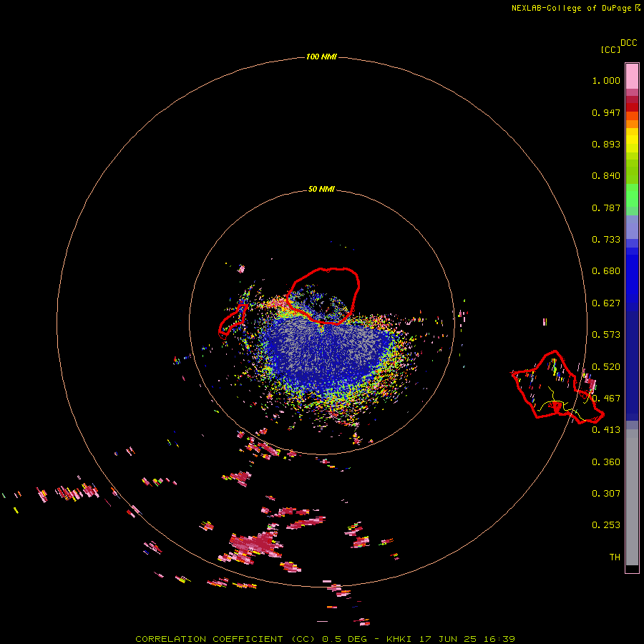Pick the dark navy swatch on the color bar
644x644 pixels.
tap(632, 366)
